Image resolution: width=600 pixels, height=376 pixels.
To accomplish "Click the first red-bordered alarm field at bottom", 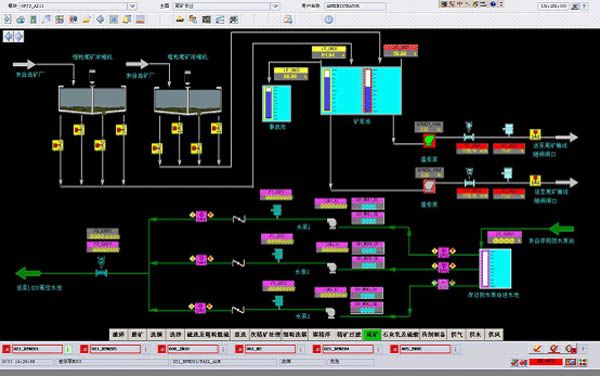I will tap(37, 349).
